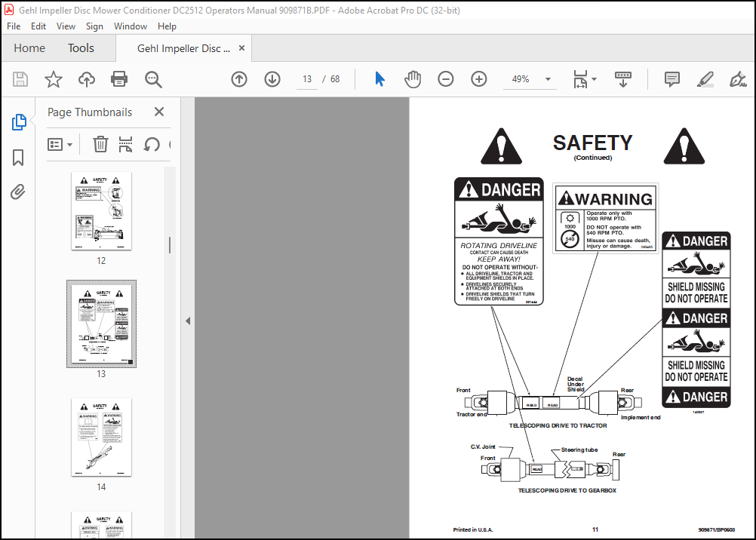Zoom in with plus button
Screen dimensions: 756x540
tap(479, 79)
